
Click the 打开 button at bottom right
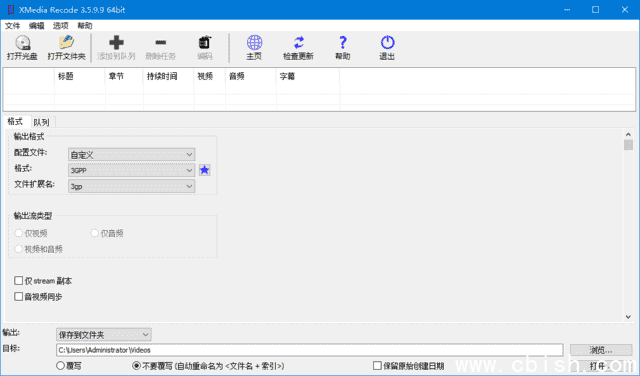pos(601,366)
